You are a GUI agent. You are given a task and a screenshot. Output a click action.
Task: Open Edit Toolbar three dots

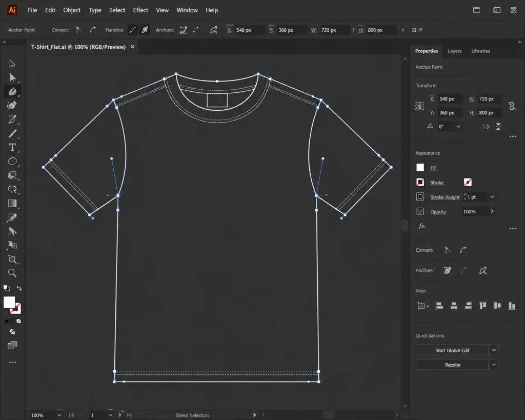click(x=12, y=362)
